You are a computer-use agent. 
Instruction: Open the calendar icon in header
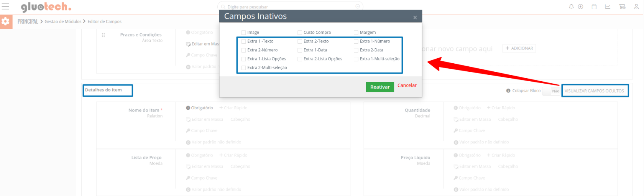[594, 7]
